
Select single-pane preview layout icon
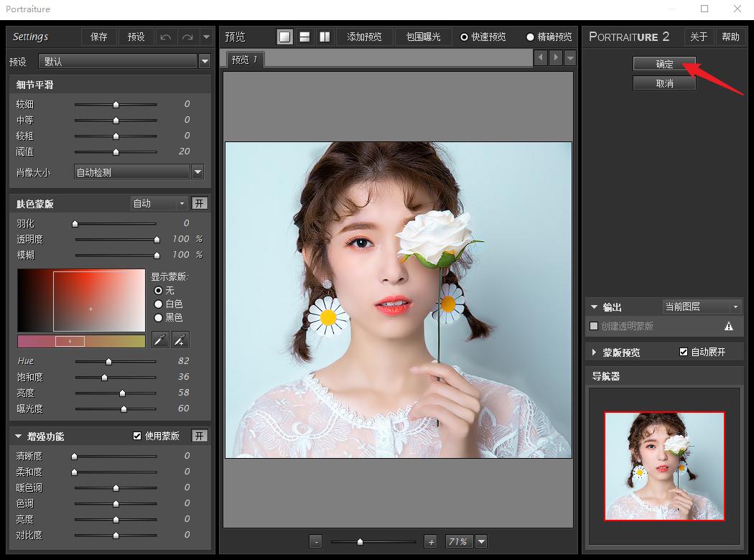coord(285,37)
